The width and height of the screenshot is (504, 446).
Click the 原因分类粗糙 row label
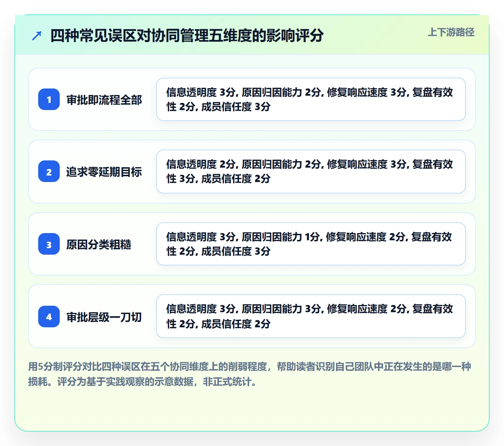[x=99, y=244]
